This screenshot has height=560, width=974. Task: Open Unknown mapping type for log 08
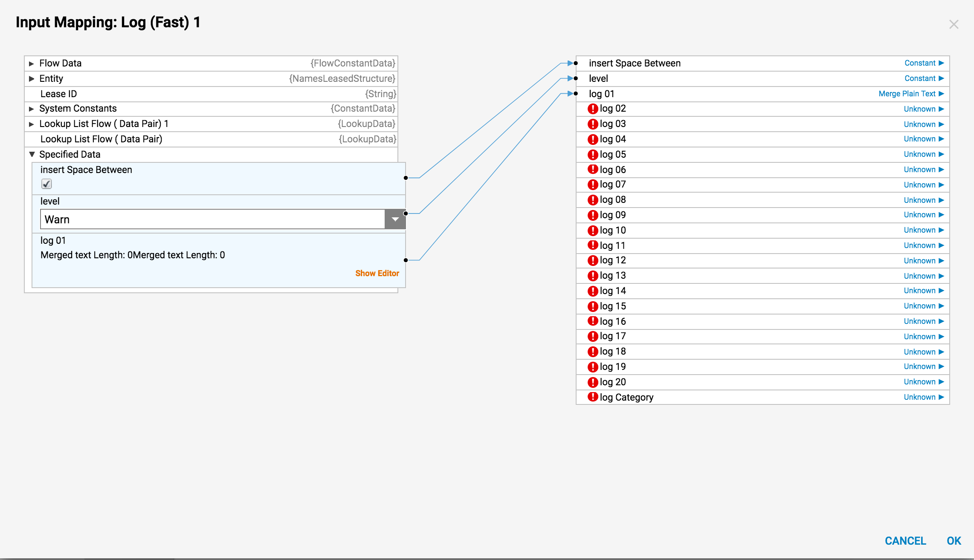pos(924,200)
